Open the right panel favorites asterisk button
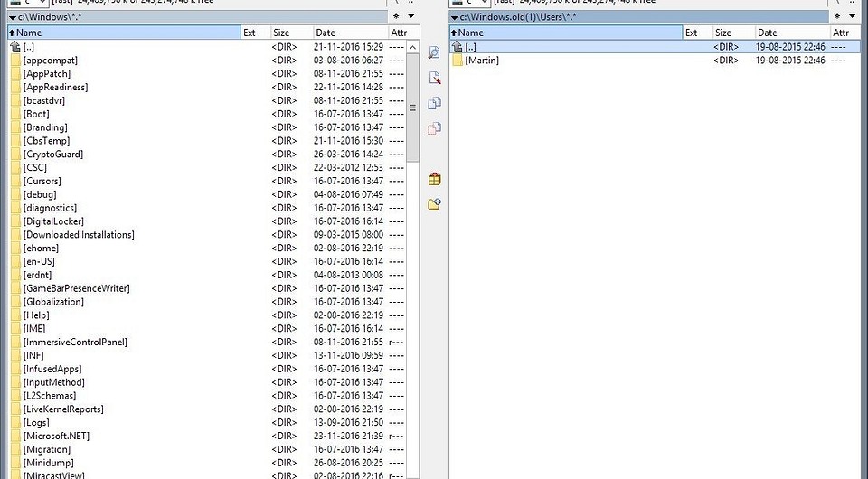This screenshot has height=479, width=868. (x=838, y=16)
